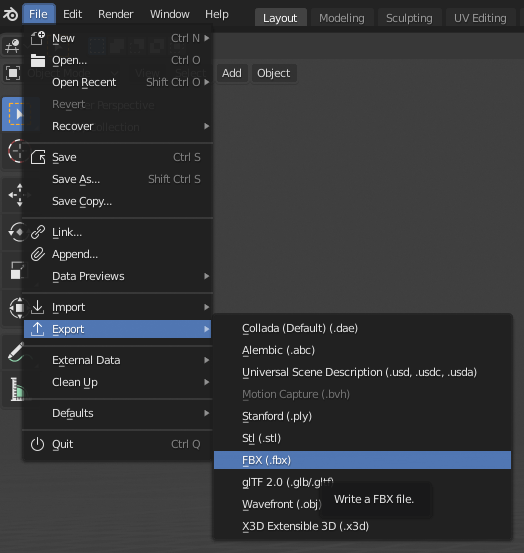Expand the Clean Up submenu arrow
The image size is (524, 553).
pyautogui.click(x=207, y=382)
